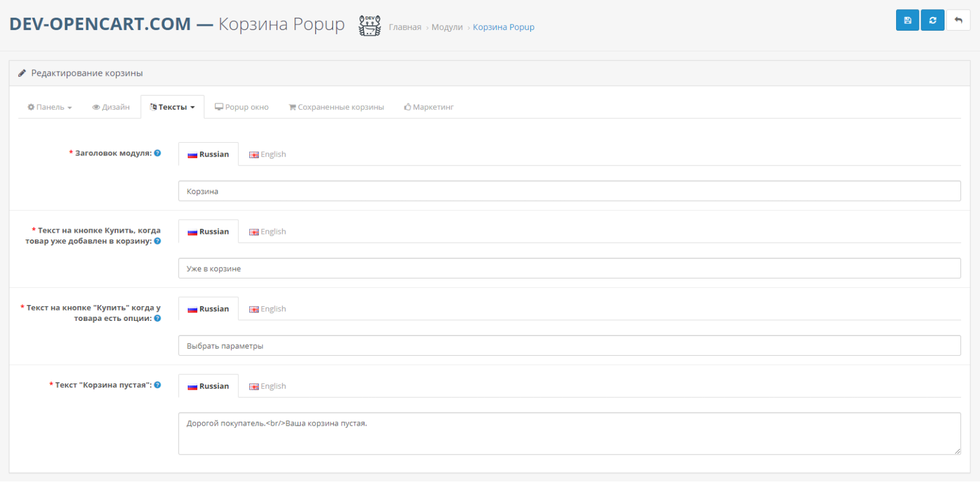This screenshot has height=482, width=980.
Task: Switch to the Popup окно tab
Action: (241, 107)
